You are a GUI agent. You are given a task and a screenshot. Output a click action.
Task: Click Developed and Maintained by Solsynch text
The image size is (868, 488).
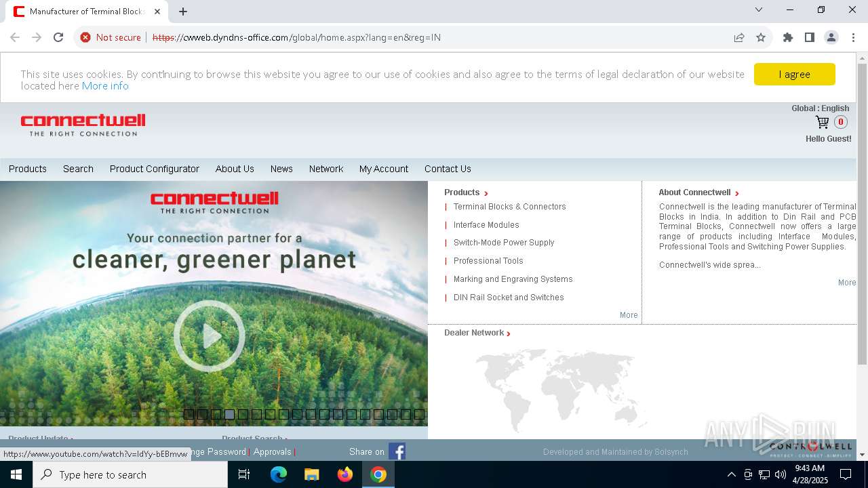pyautogui.click(x=616, y=452)
